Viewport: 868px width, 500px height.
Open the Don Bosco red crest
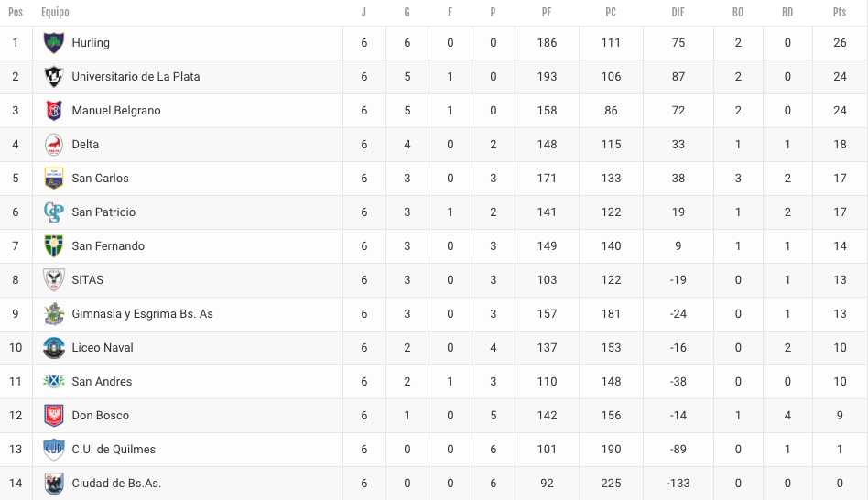(x=54, y=415)
